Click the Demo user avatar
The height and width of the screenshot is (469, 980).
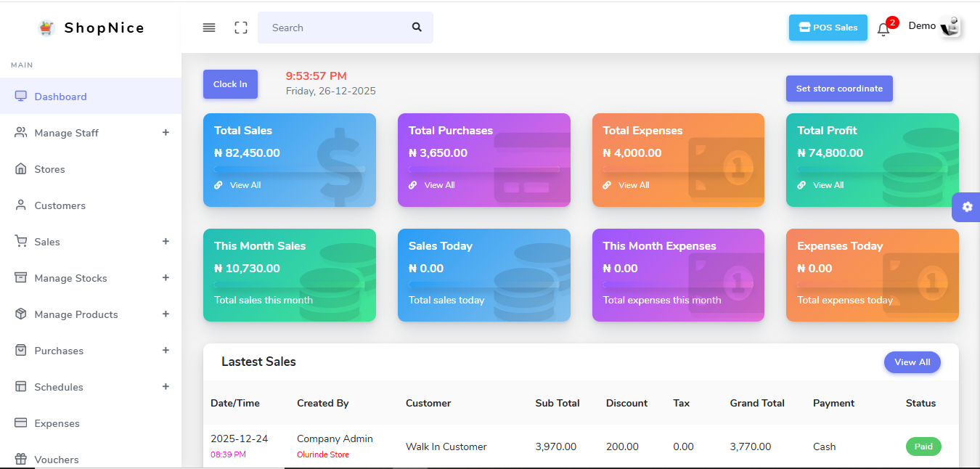[950, 27]
